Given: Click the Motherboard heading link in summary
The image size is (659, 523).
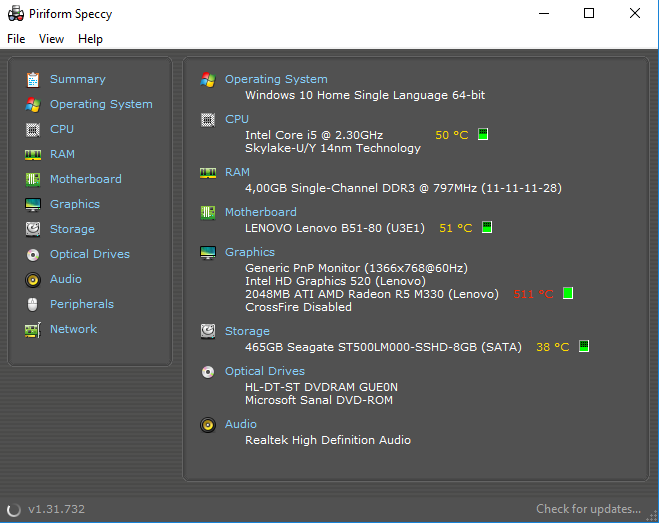Looking at the screenshot, I should [261, 212].
